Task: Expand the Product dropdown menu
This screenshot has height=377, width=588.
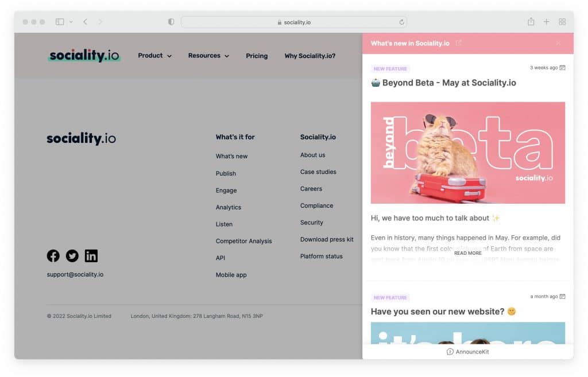Action: 154,56
